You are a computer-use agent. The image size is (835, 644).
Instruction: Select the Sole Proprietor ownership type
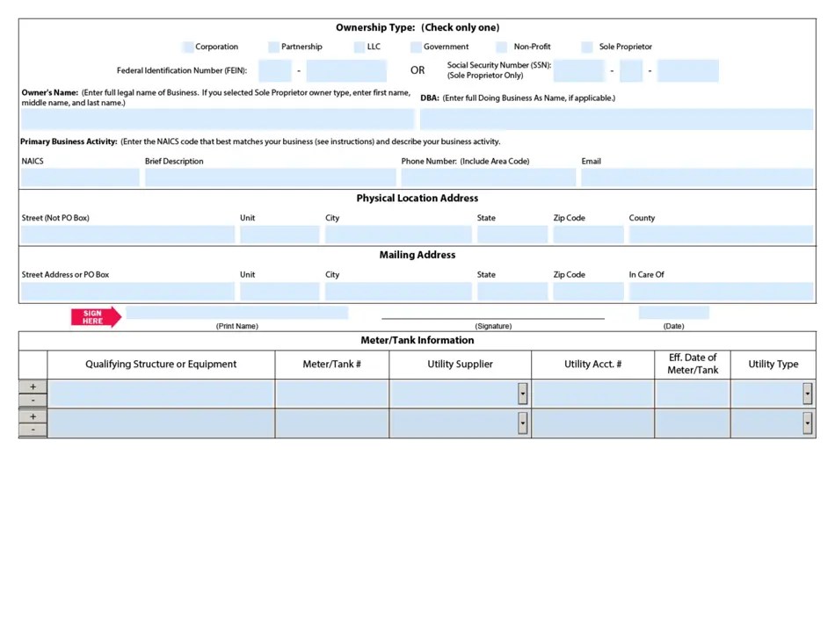[586, 46]
